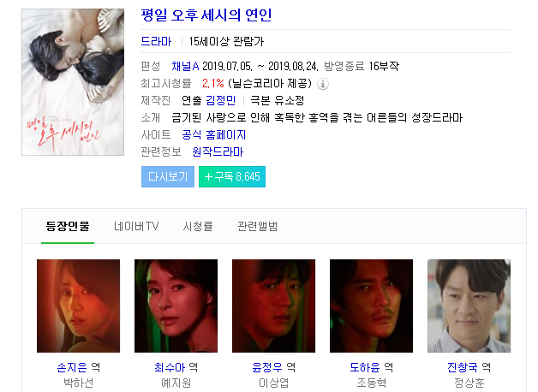Subscribe with the +구독 8,645 button

(x=232, y=177)
